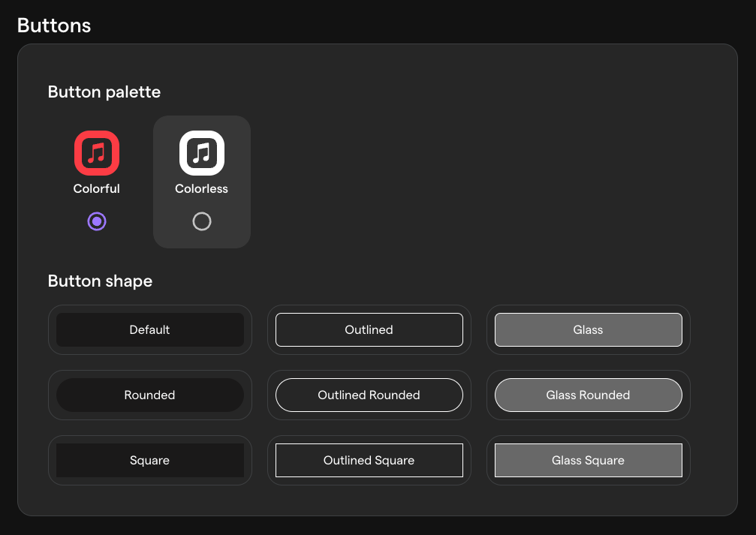The image size is (756, 535).
Task: Choose the Outlined button shape
Action: [369, 329]
